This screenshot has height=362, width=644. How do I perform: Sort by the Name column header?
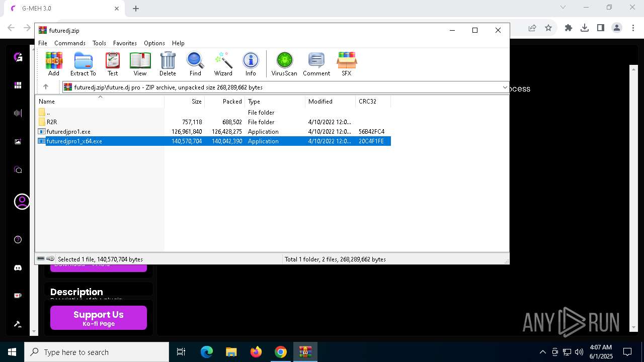[100, 102]
